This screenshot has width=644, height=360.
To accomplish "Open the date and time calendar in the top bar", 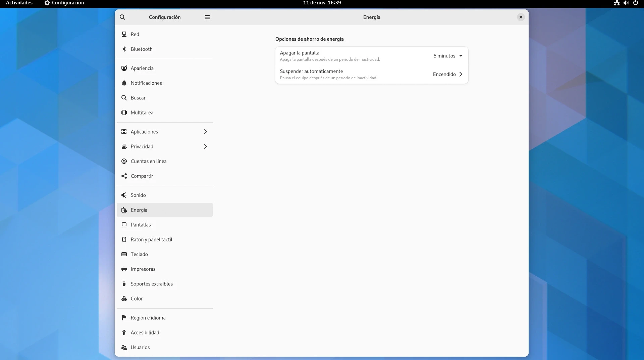I will [x=322, y=3].
